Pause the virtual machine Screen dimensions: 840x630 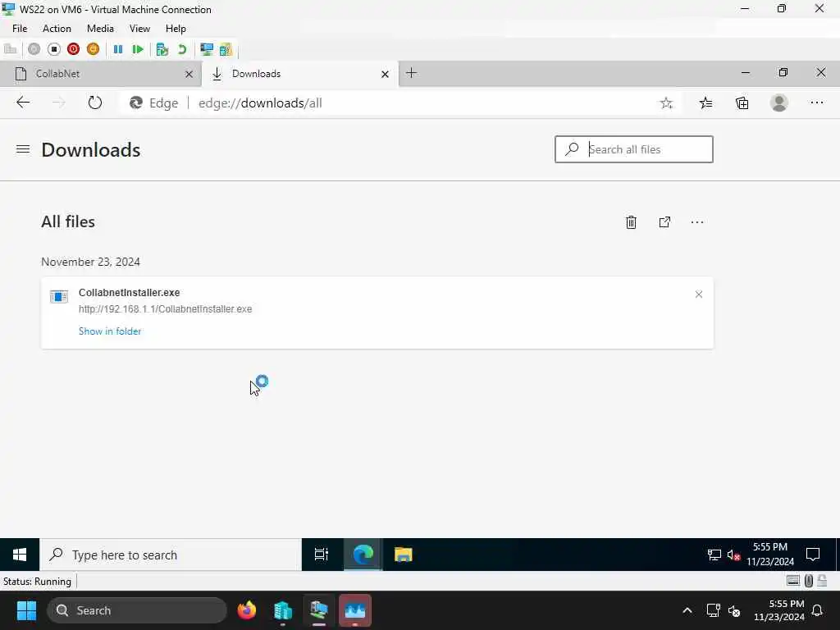[x=118, y=49]
